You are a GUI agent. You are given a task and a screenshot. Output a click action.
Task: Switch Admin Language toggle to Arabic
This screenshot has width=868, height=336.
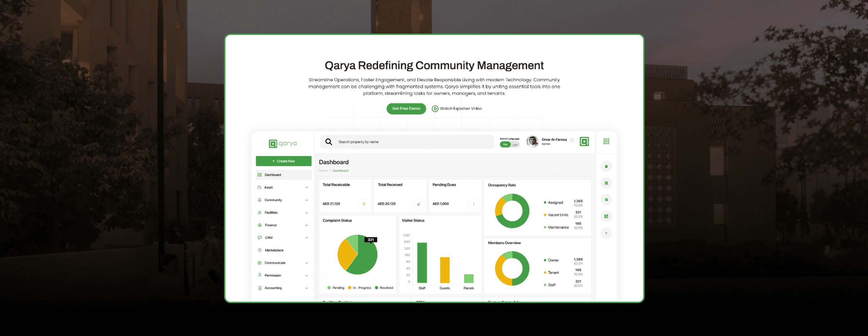(x=515, y=144)
